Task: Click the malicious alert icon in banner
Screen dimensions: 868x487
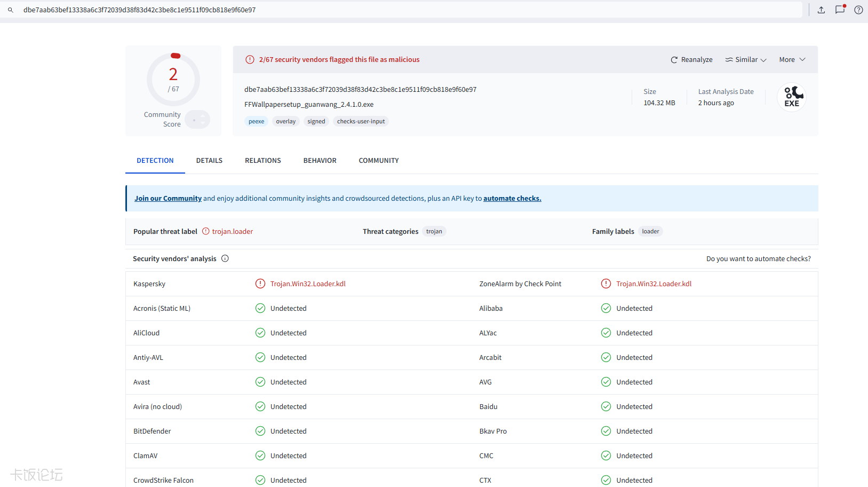Action: (250, 59)
